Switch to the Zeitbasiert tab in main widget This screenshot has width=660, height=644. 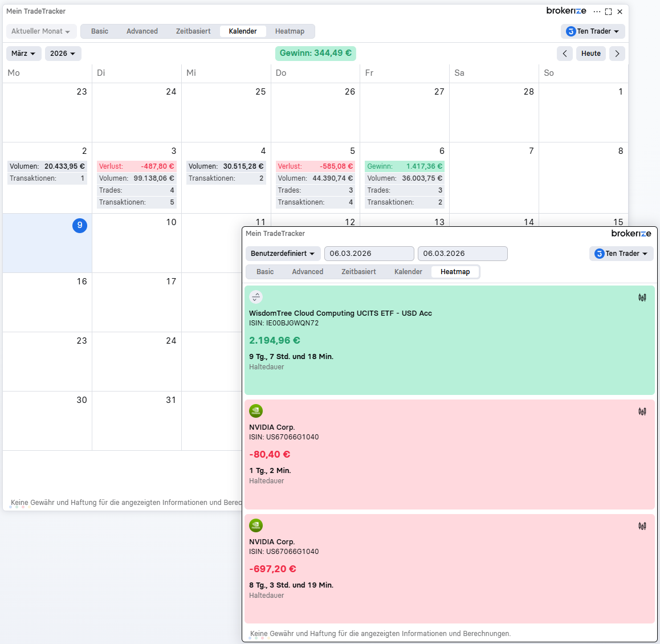(x=193, y=31)
